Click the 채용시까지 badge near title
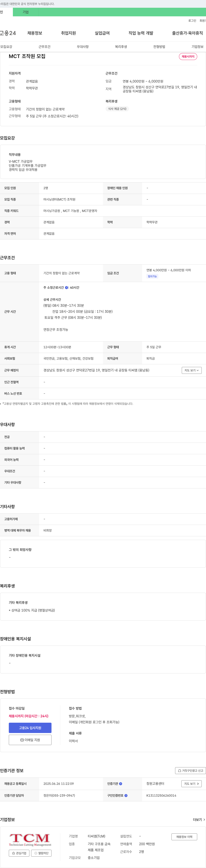The height and width of the screenshot is (868, 206). click(188, 56)
